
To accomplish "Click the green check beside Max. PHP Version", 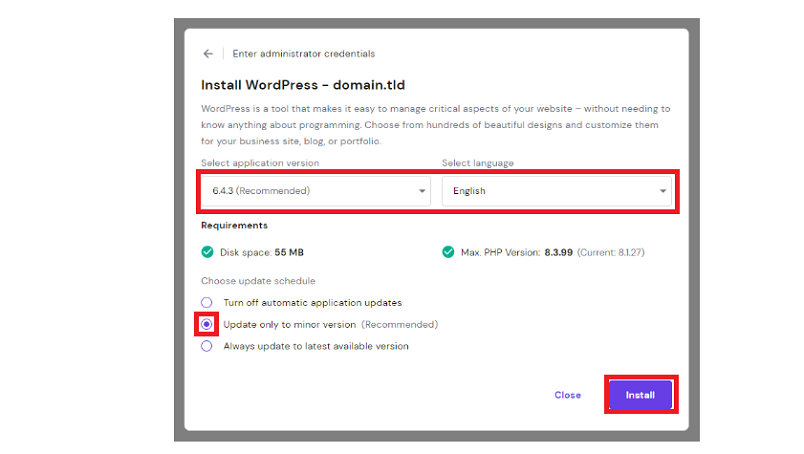I will pos(448,252).
